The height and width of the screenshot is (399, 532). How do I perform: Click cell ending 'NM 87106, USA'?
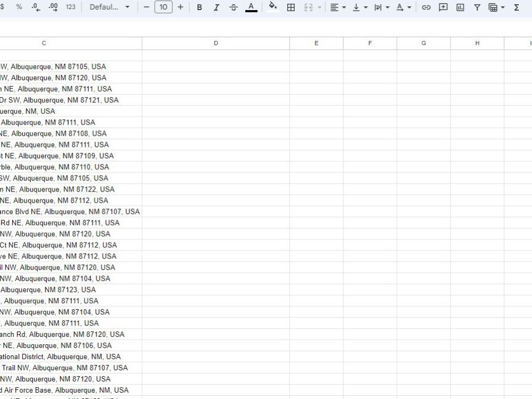71,345
